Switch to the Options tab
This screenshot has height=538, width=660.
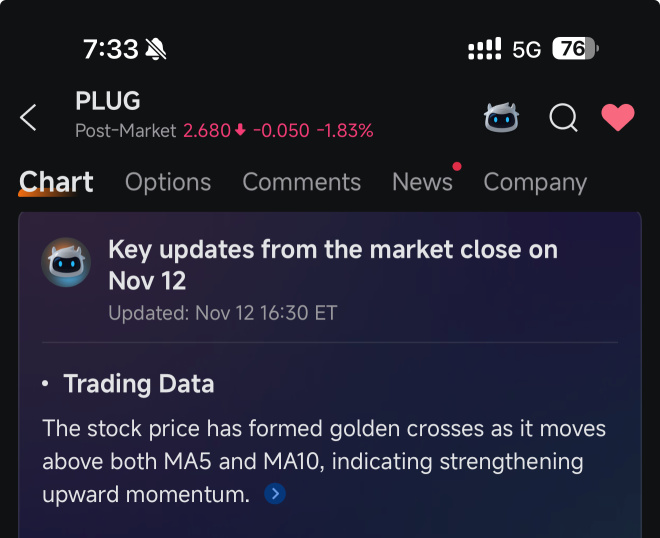point(168,182)
